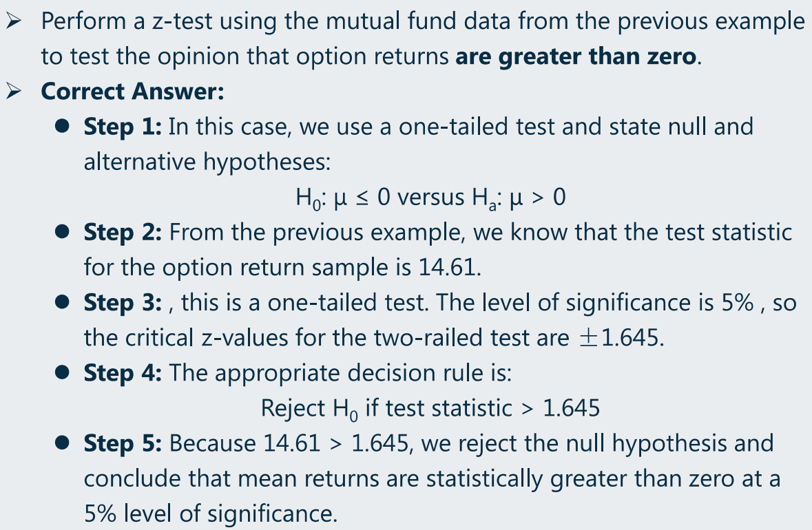Click the "Step 1:" label

pos(123,127)
